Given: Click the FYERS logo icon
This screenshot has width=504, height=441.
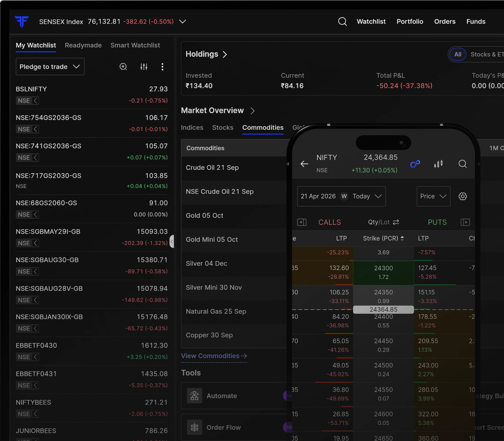Looking at the screenshot, I should point(22,21).
